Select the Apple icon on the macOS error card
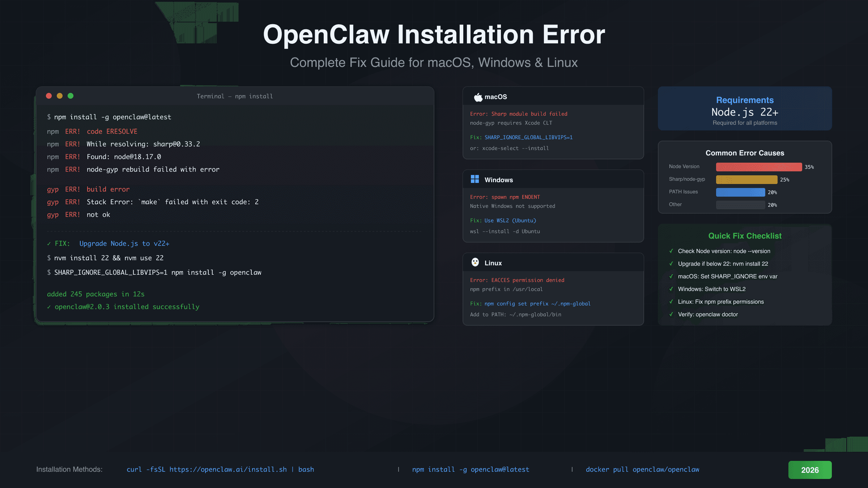This screenshot has width=868, height=488. pos(477,97)
